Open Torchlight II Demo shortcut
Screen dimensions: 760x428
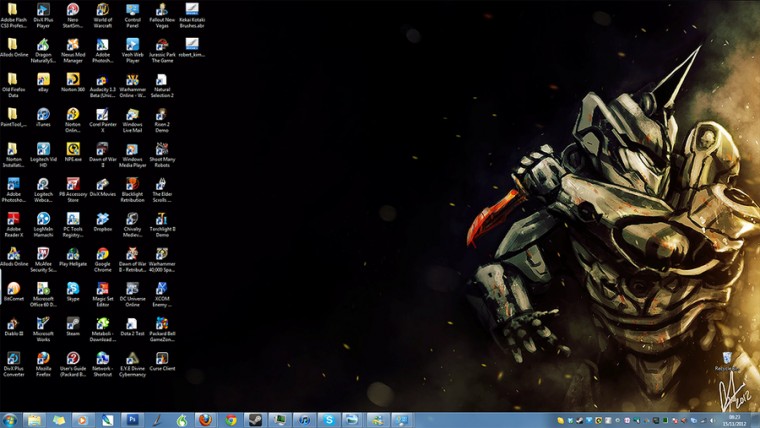click(x=162, y=225)
